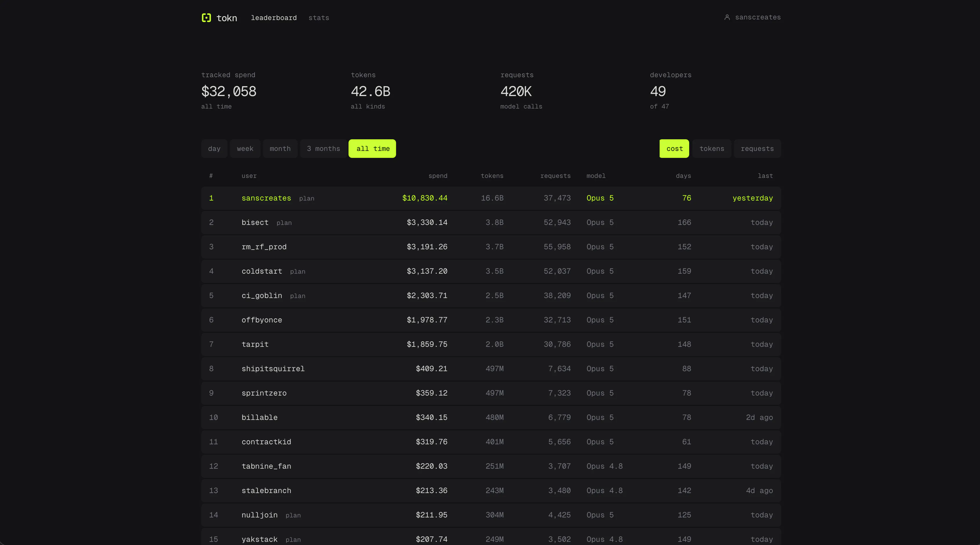This screenshot has height=545, width=980.
Task: Click the 420K requests figure
Action: pyautogui.click(x=516, y=91)
